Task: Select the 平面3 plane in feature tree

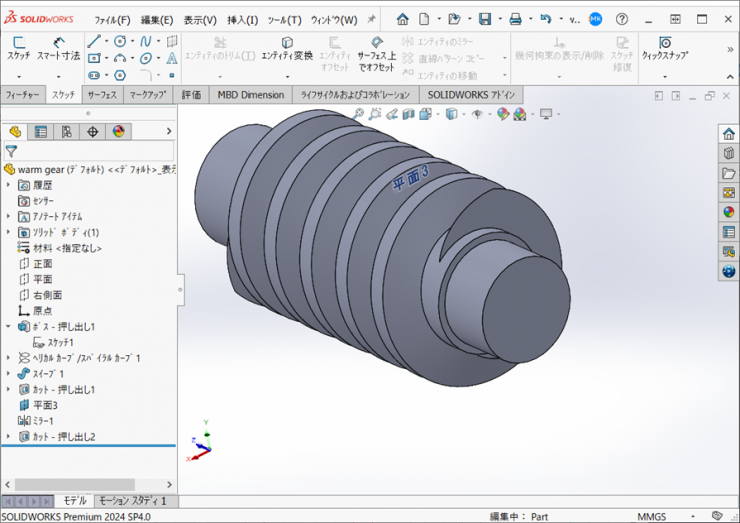Action: 45,405
